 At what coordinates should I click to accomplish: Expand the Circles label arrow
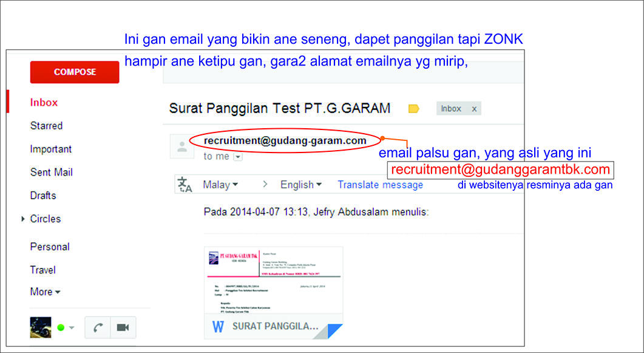tap(23, 219)
